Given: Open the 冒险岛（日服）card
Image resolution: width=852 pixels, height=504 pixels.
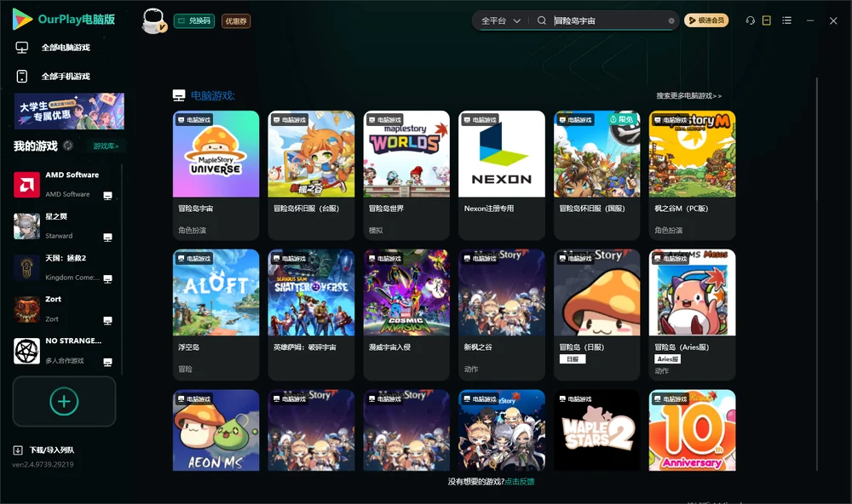Looking at the screenshot, I should tap(596, 314).
